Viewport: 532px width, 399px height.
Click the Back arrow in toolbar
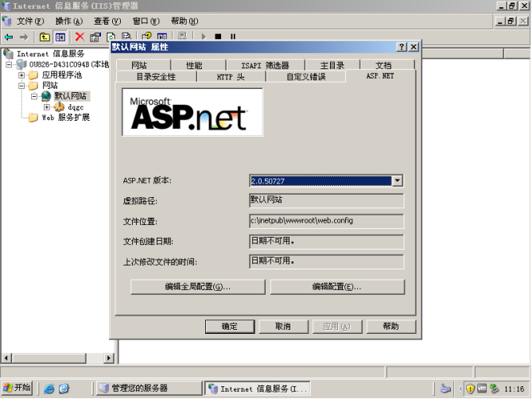click(9, 37)
